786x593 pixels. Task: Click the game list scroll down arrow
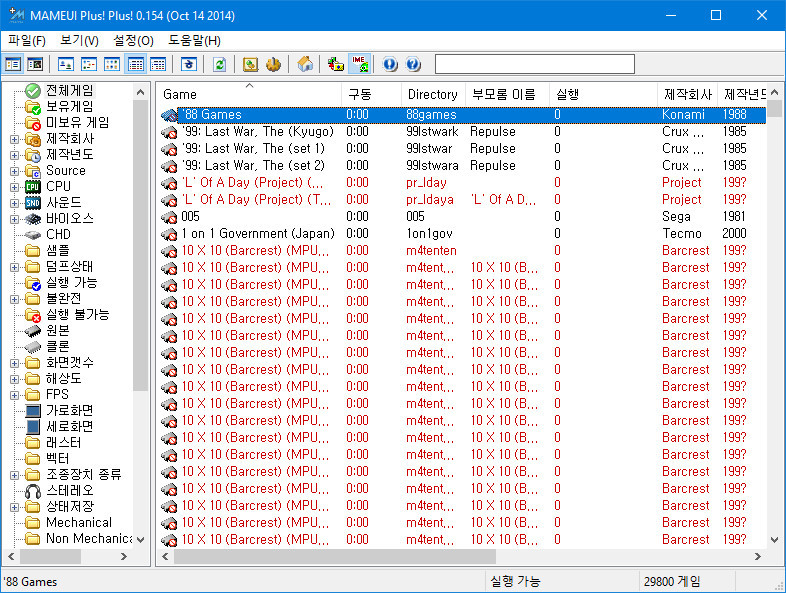pos(774,540)
